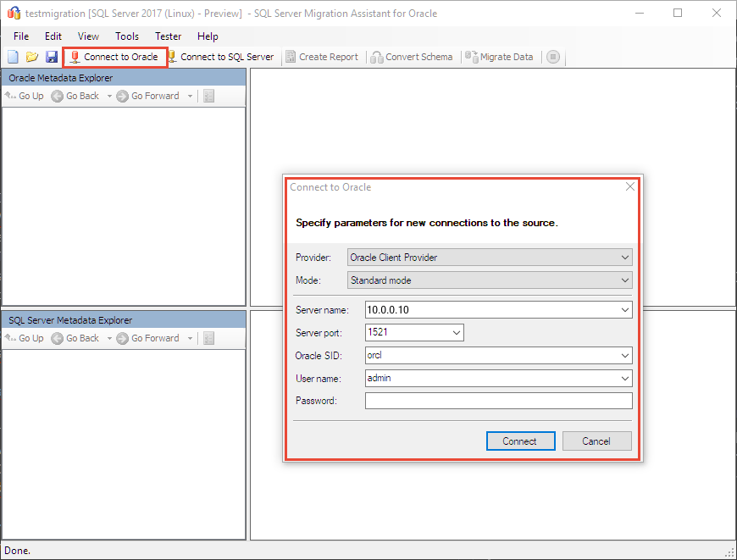Open the Tester menu
Image resolution: width=737 pixels, height=560 pixels.
pyautogui.click(x=168, y=36)
